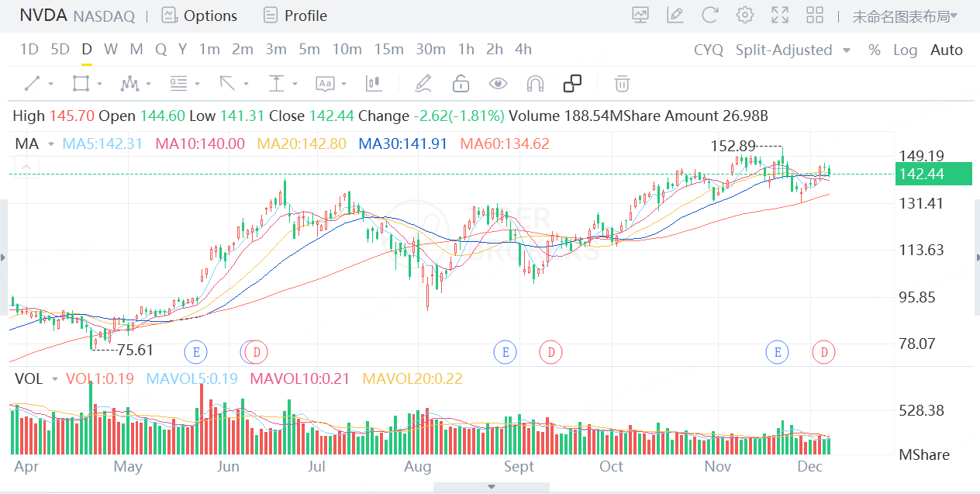Open the MA indicator dropdown
This screenshot has width=980, height=494.
click(51, 143)
